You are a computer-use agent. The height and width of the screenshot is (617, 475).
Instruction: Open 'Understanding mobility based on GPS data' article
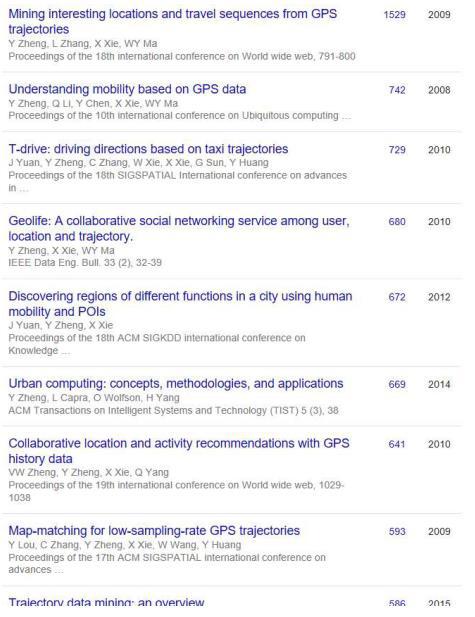pyautogui.click(x=127, y=89)
